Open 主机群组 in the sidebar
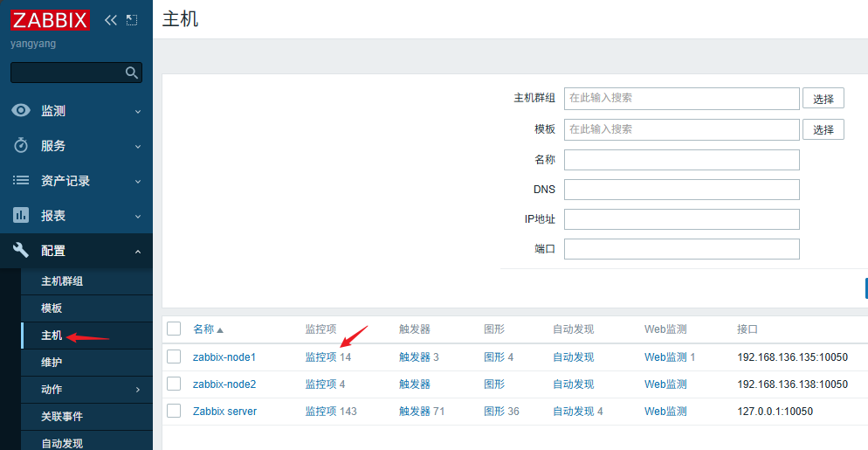The height and width of the screenshot is (450, 868). tap(62, 281)
